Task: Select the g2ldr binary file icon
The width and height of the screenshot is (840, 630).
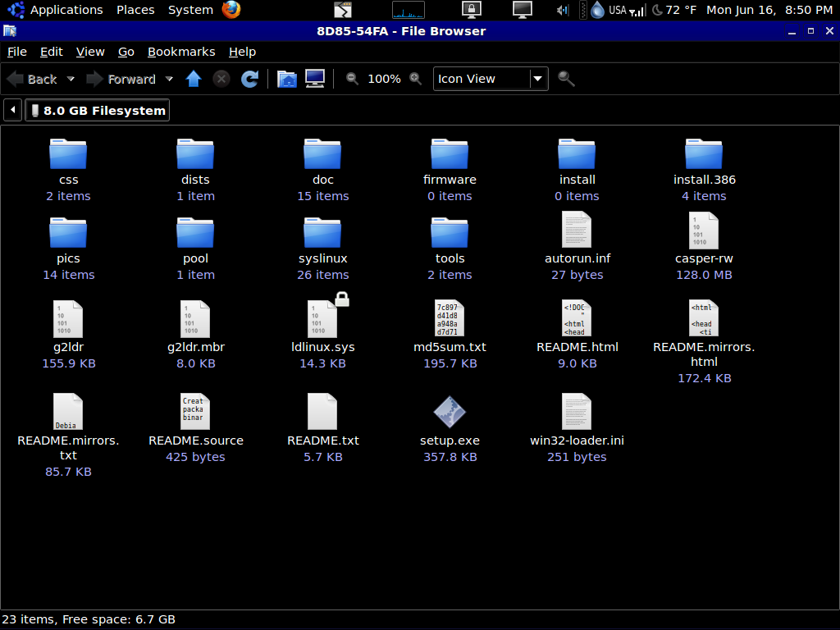Action: click(x=68, y=318)
